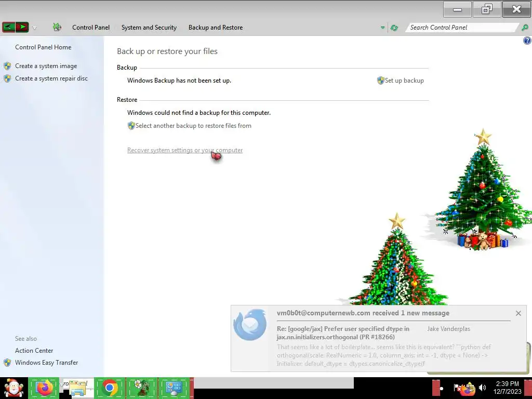Open Windows Easy Transfer link

click(46, 363)
